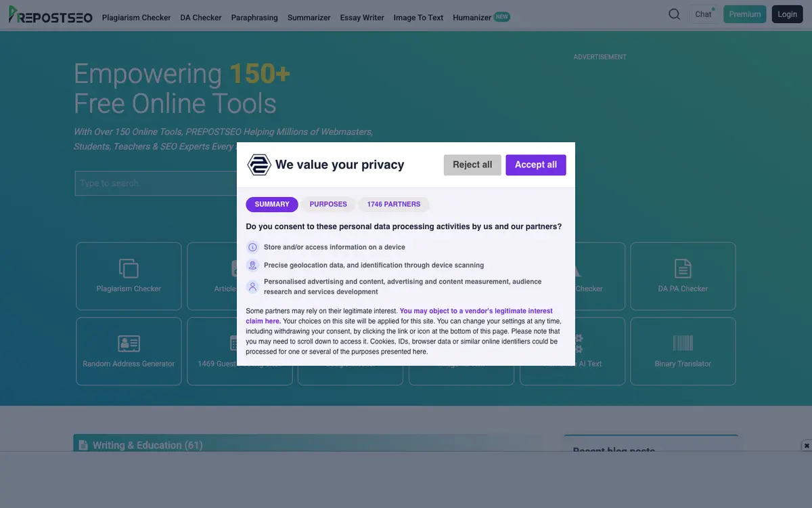Click the Accept all button
812x508 pixels.
point(536,165)
